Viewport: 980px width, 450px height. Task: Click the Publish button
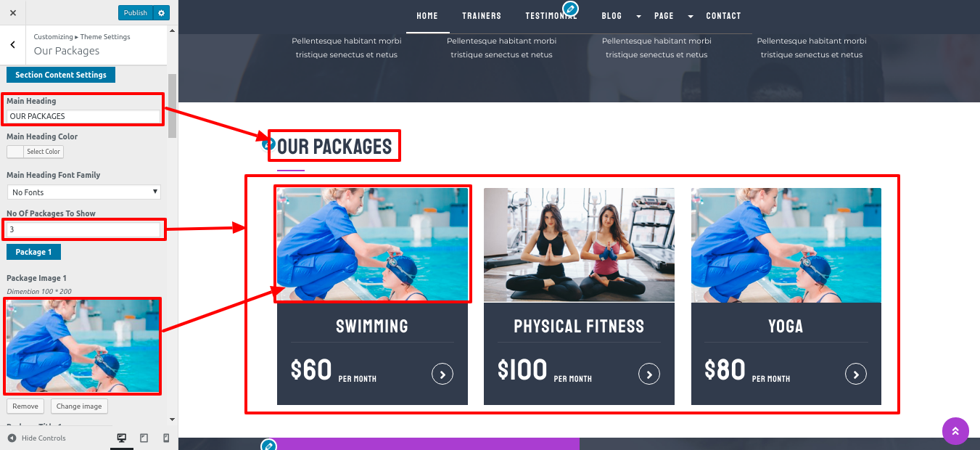click(x=136, y=12)
